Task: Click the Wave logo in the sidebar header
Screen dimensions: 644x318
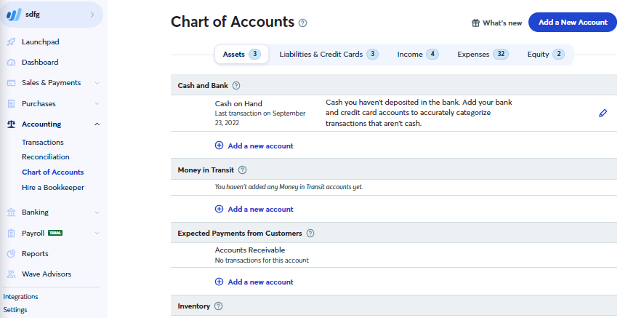Action: pos(14,15)
